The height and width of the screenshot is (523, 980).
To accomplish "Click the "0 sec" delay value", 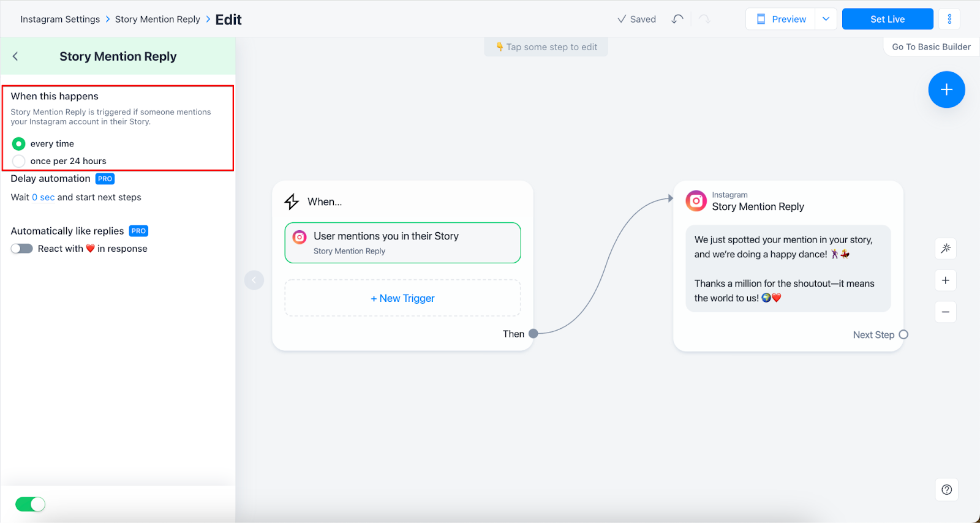I will tap(43, 197).
